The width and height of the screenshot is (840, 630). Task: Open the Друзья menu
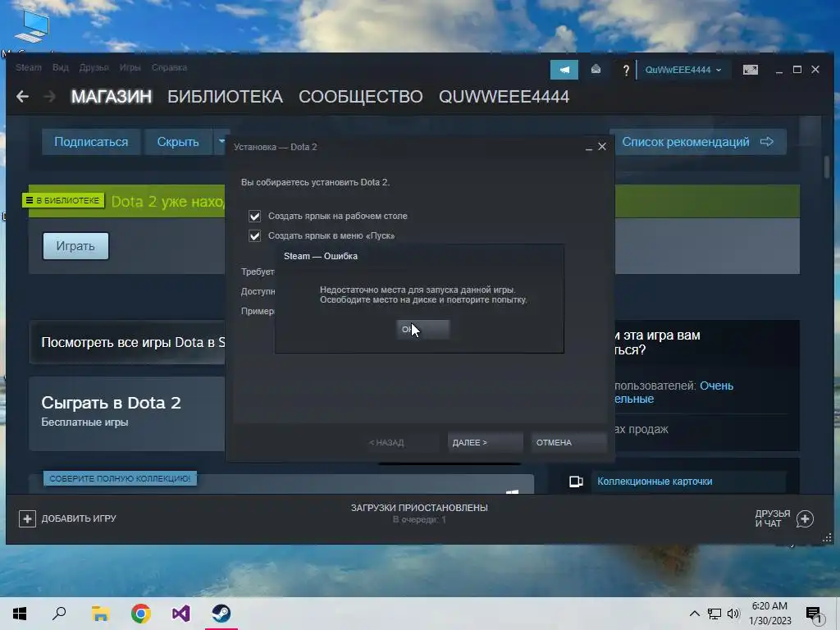94,67
